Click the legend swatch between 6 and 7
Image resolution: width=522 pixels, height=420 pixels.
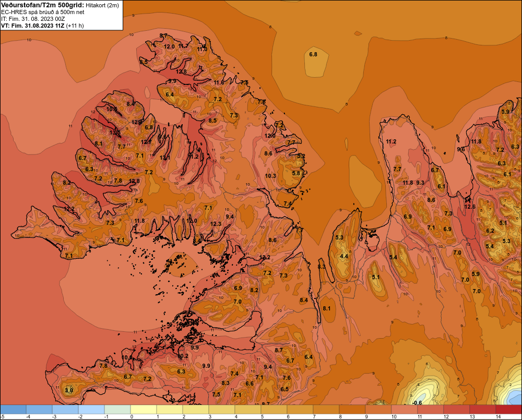pyautogui.click(x=300, y=410)
